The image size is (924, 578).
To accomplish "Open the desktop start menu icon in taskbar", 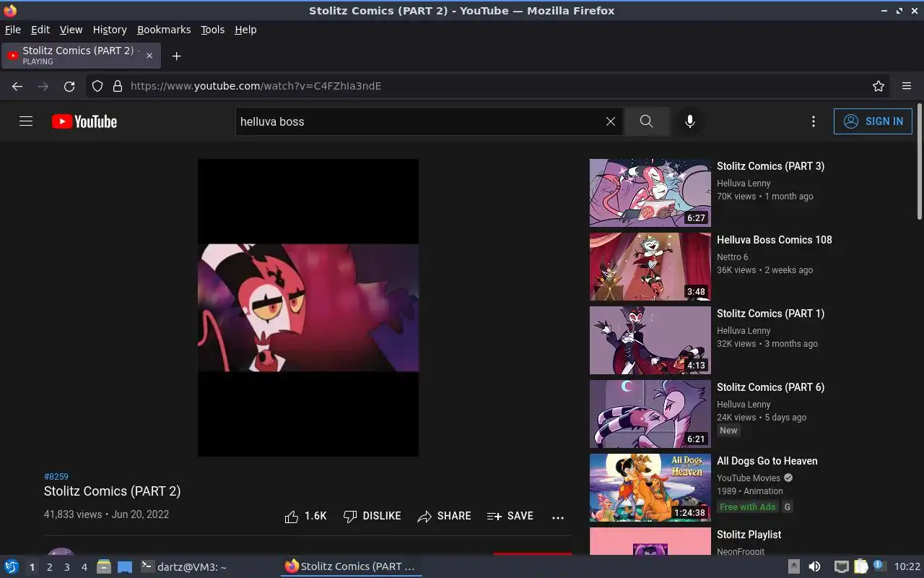I will 11,566.
